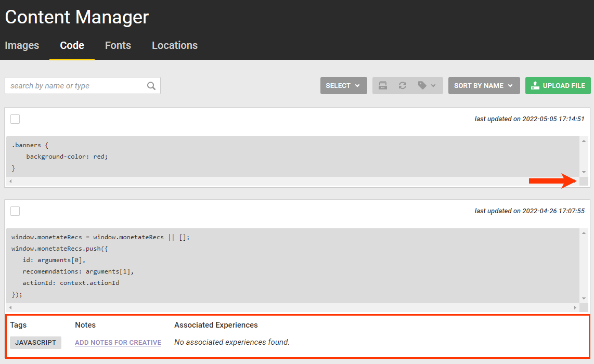Image resolution: width=594 pixels, height=364 pixels.
Task: Open the SELECT dropdown
Action: [344, 86]
